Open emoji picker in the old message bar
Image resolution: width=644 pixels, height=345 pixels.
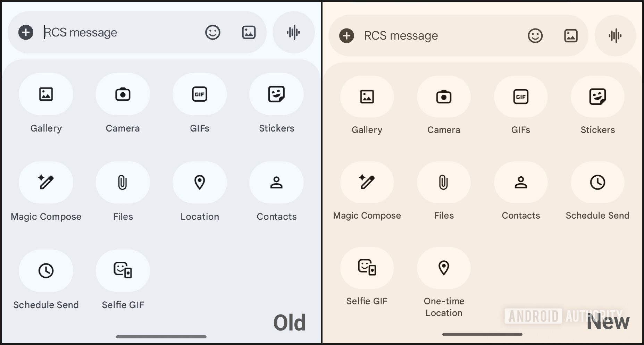pos(212,32)
